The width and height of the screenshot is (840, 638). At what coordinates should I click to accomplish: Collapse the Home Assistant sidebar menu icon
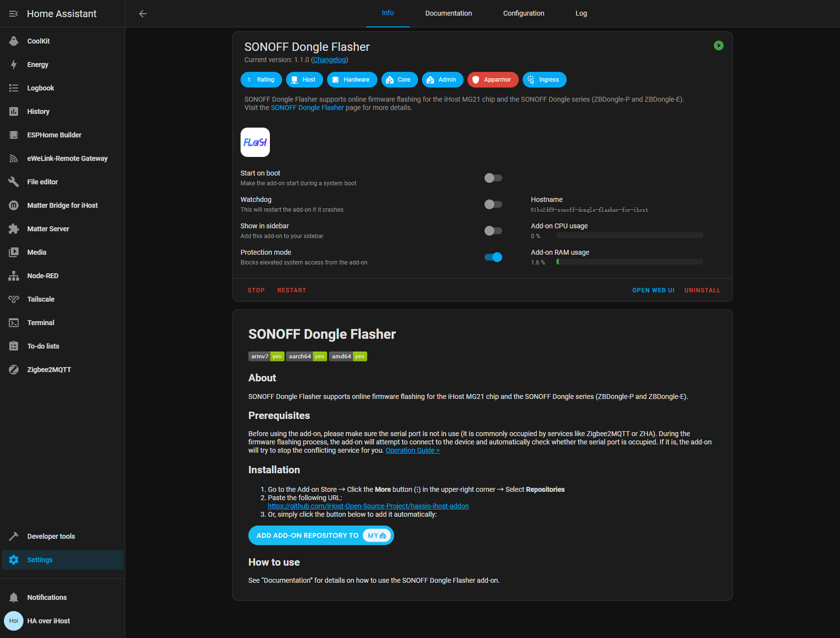click(14, 14)
